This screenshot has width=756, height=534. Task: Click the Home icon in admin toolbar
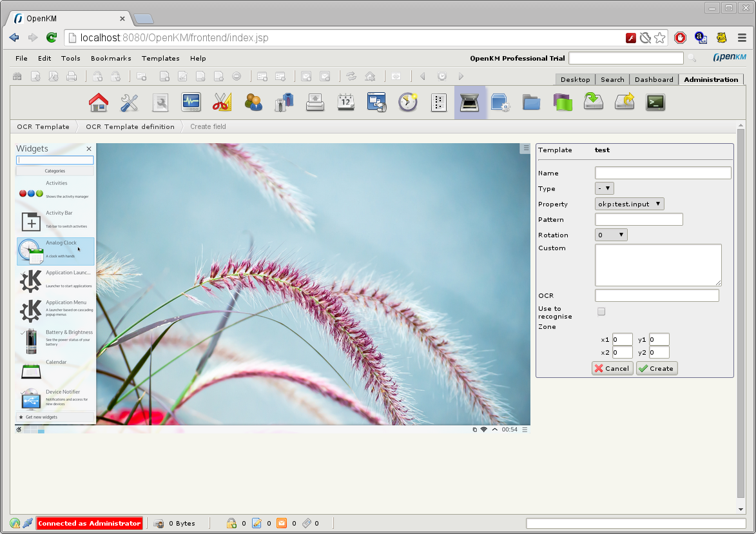(x=98, y=103)
